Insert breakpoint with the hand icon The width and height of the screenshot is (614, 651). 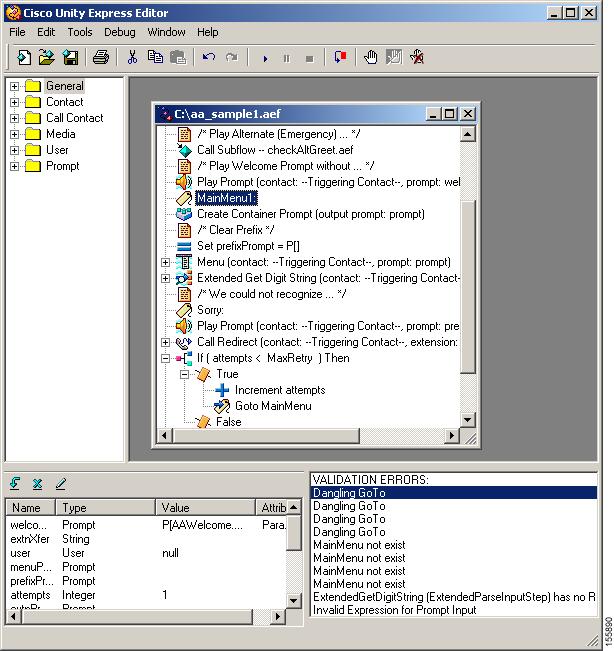(371, 57)
